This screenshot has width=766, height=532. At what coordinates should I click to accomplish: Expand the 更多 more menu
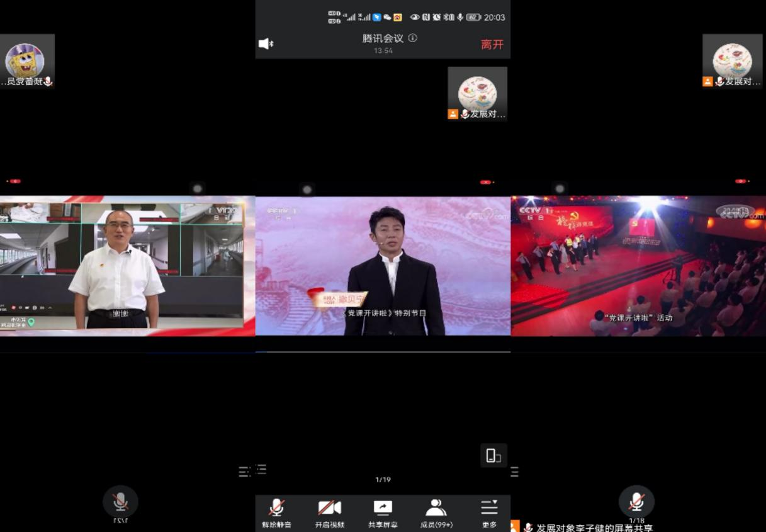pos(489,512)
